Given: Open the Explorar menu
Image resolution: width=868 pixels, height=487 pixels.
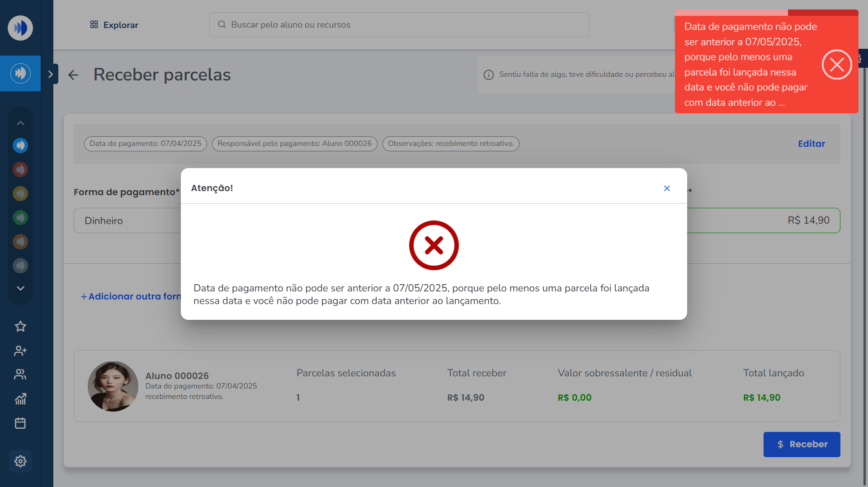Looking at the screenshot, I should [114, 25].
